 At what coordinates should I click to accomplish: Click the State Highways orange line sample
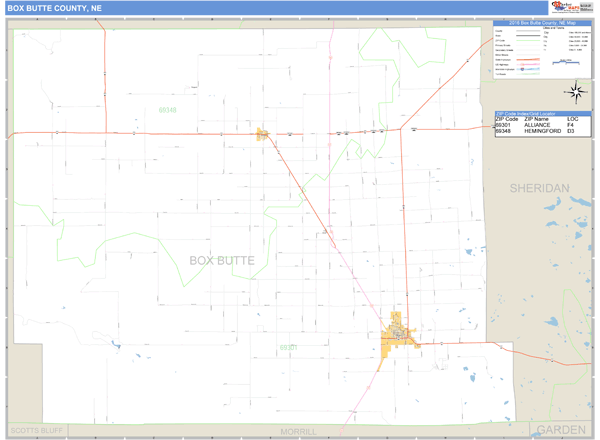532,60
